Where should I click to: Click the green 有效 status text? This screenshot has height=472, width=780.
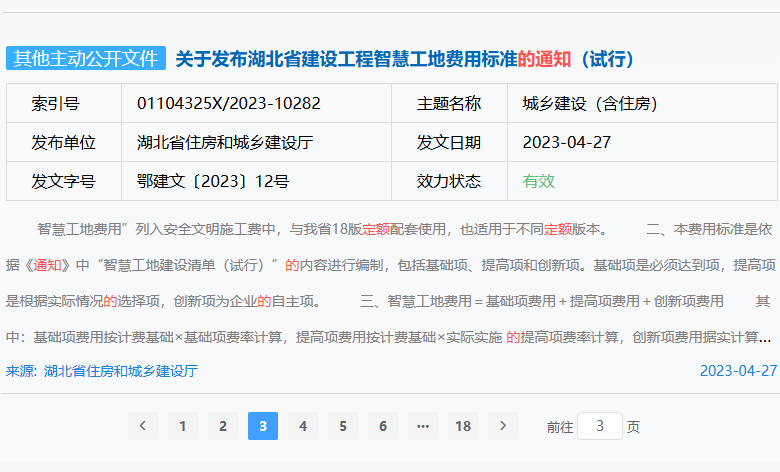pyautogui.click(x=538, y=181)
